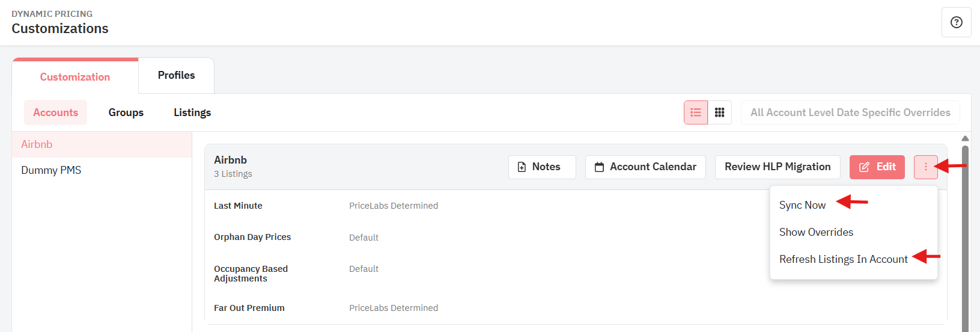
Task: Select the Groups sub-tab
Action: 126,112
